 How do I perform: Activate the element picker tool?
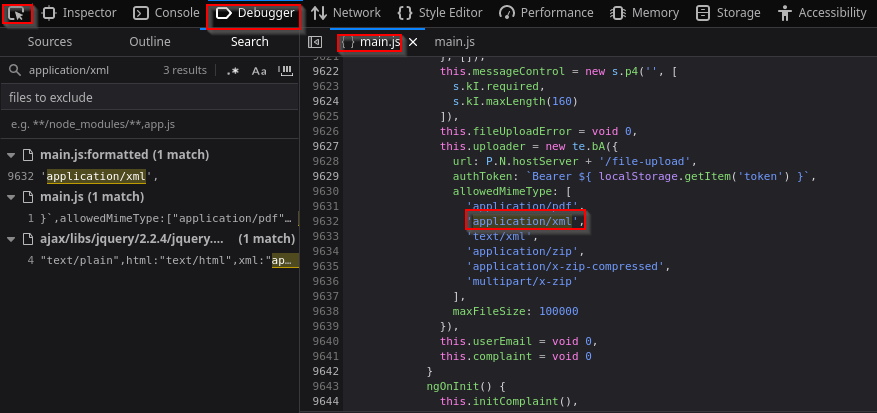pyautogui.click(x=18, y=13)
